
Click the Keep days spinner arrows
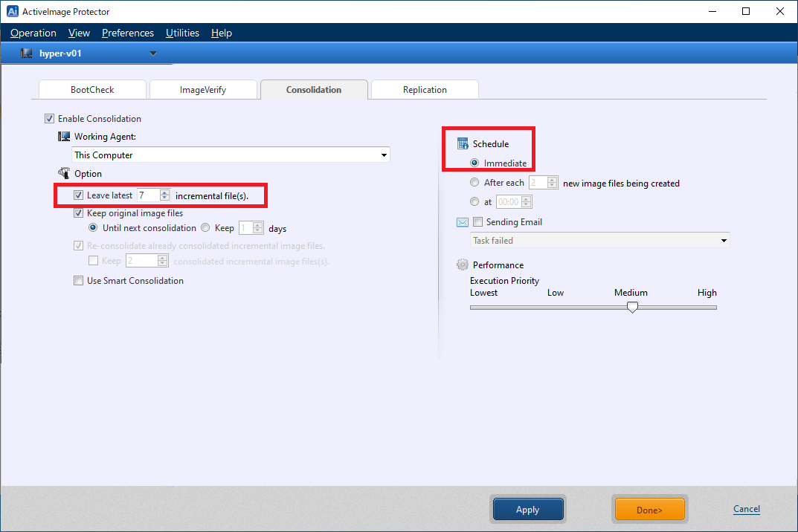[258, 228]
